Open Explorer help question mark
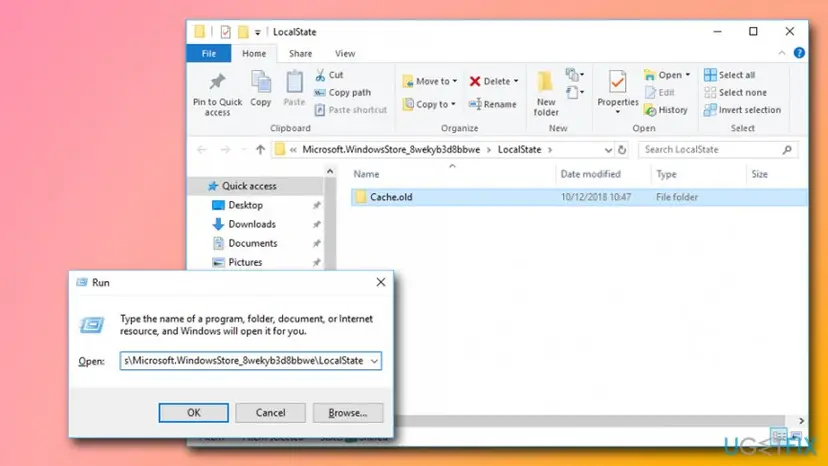Screen dimensions: 828x466 pyautogui.click(x=799, y=53)
